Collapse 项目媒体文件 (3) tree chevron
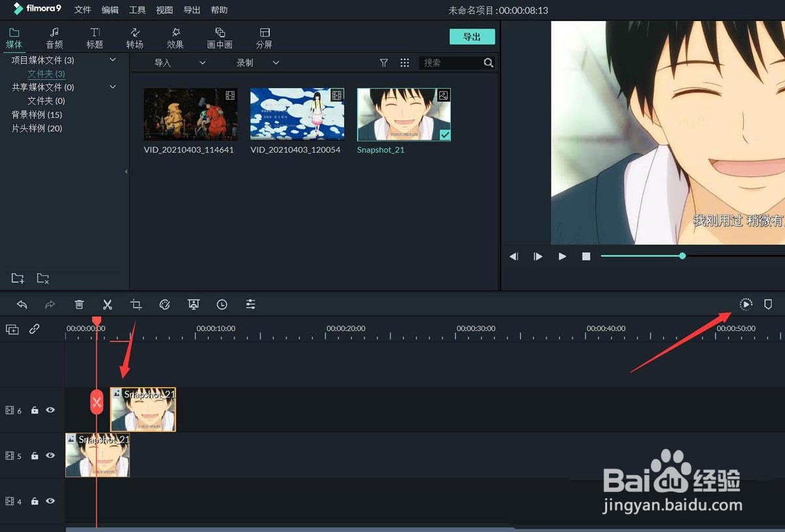The width and height of the screenshot is (785, 532). tap(113, 59)
